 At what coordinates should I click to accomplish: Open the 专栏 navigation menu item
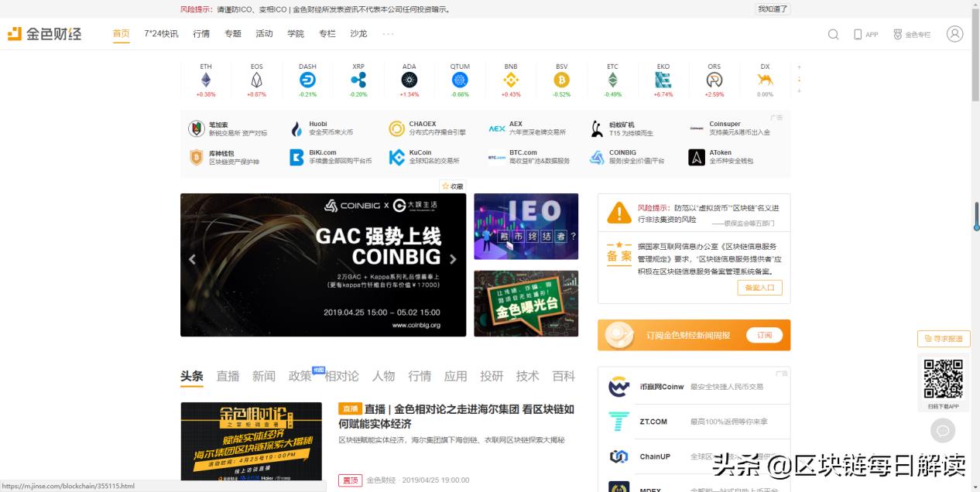(x=326, y=34)
